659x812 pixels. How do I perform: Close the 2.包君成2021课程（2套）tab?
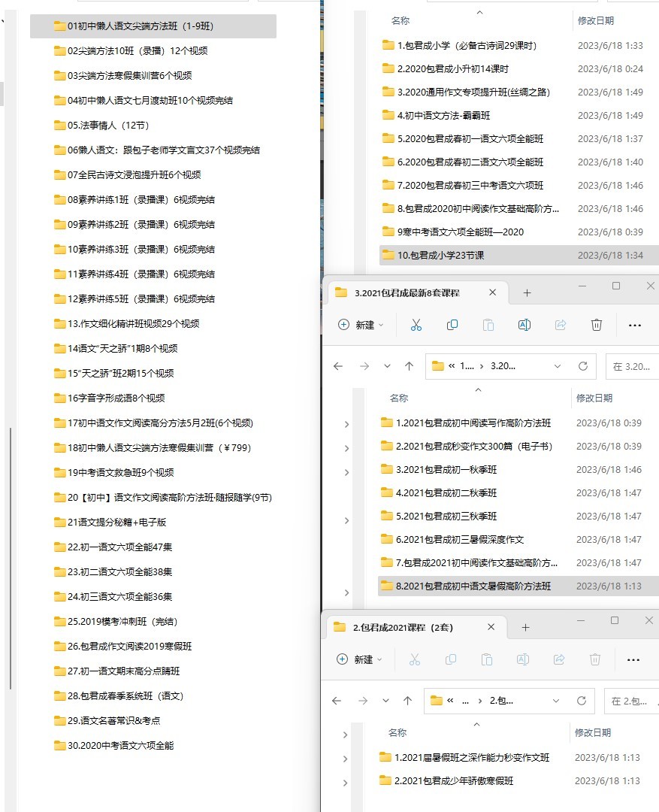(x=491, y=627)
